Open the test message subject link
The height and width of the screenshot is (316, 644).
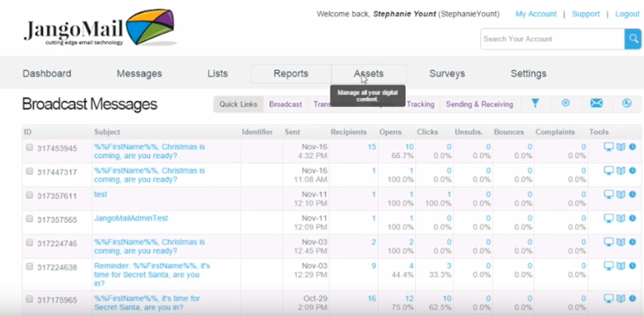coord(100,194)
